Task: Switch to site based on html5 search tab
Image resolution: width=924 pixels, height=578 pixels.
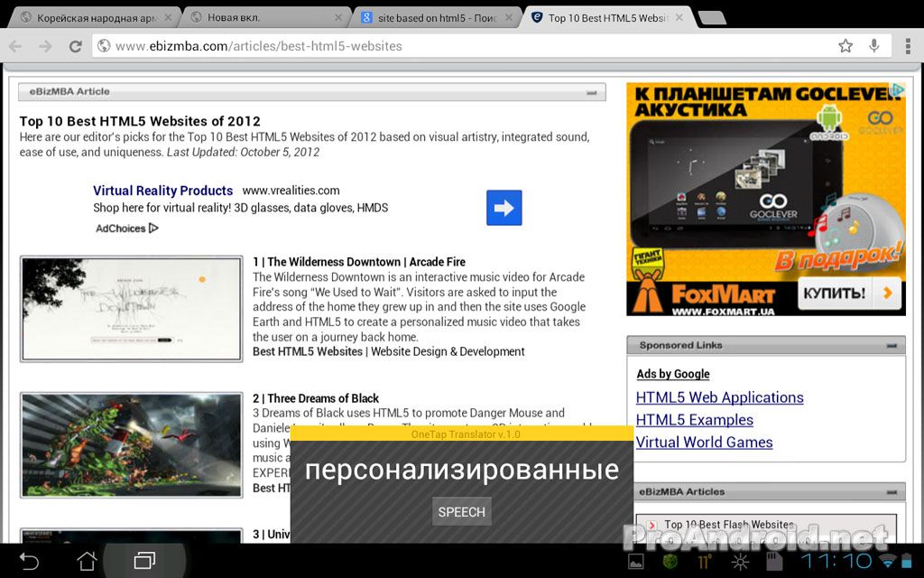Action: 436,18
